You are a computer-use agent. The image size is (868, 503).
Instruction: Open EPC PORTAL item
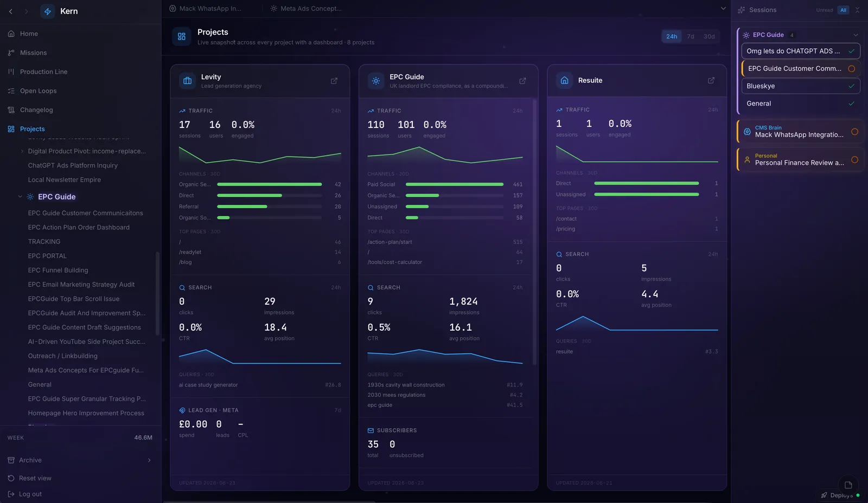coord(47,256)
